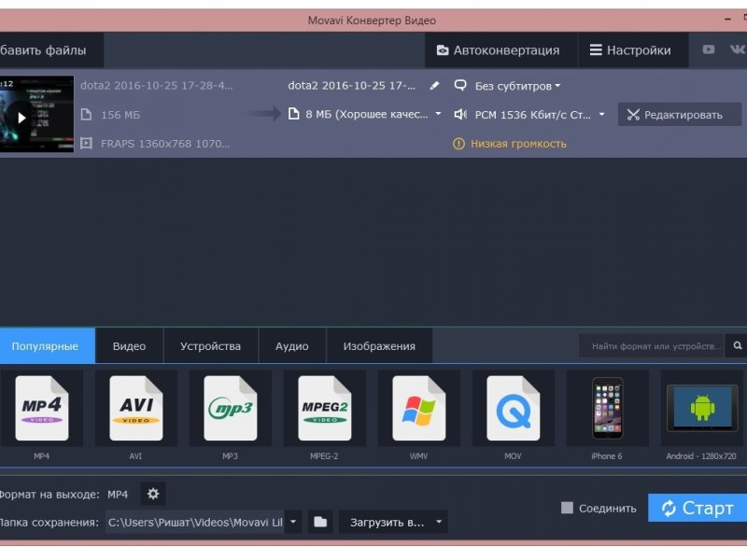Screen dimensions: 747x560
Task: Click the Редактировать button
Action: [x=680, y=114]
